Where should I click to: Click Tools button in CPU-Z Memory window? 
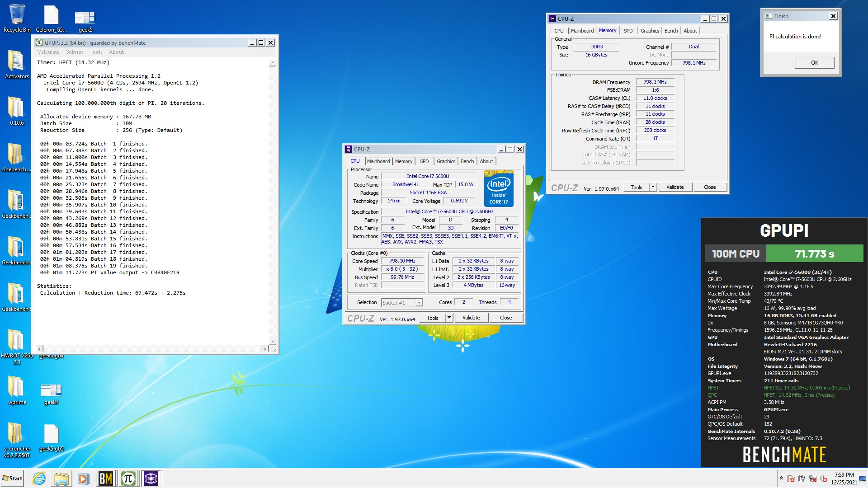coord(637,187)
